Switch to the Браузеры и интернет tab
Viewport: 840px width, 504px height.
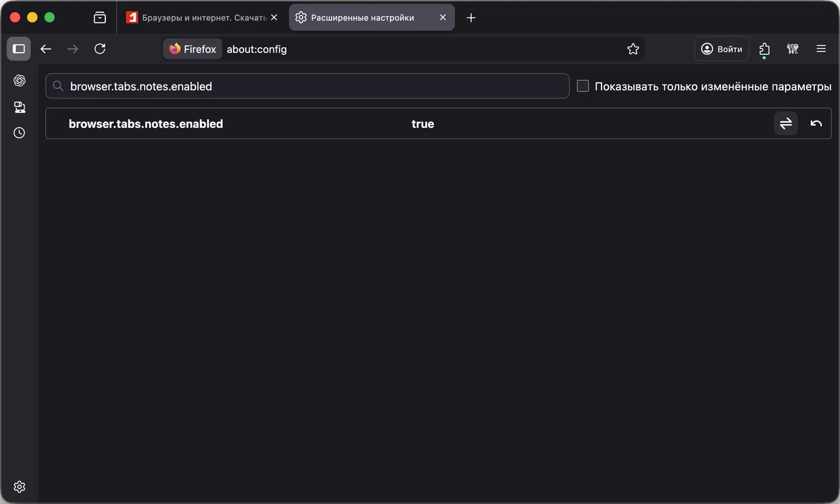point(196,17)
